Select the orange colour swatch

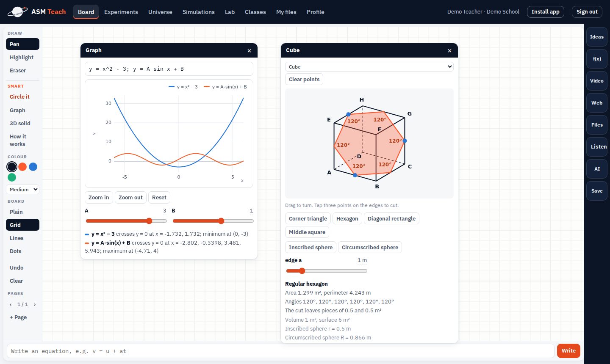(22, 167)
